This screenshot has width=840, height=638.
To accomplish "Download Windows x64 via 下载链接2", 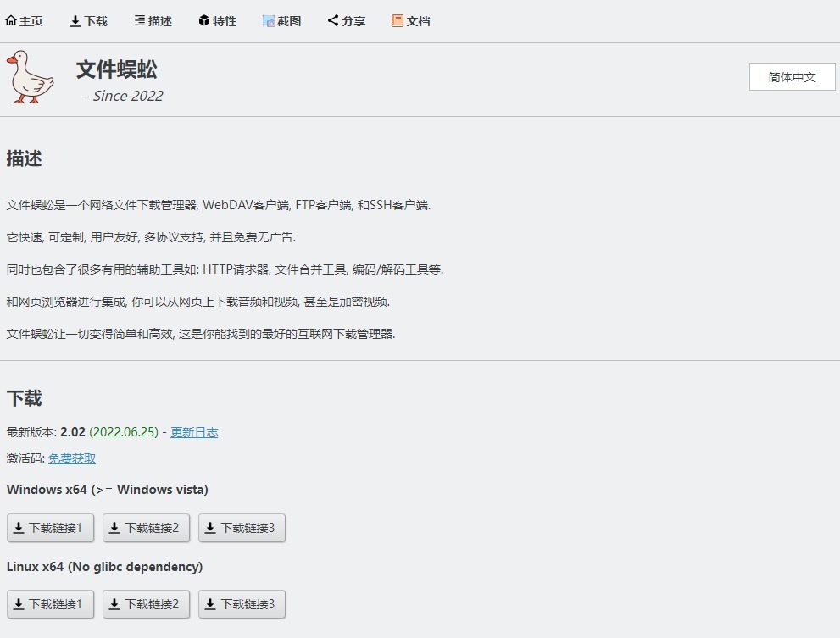I will tap(146, 528).
